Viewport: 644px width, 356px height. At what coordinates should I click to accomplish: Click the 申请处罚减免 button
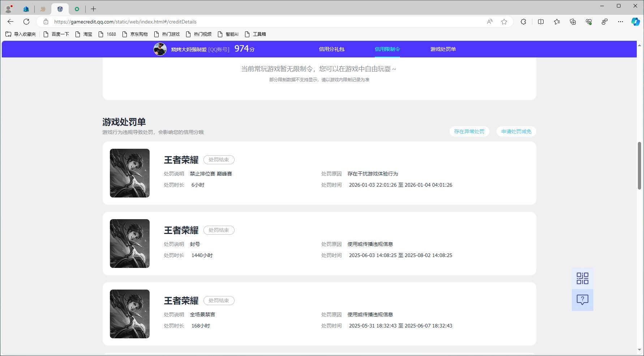516,131
